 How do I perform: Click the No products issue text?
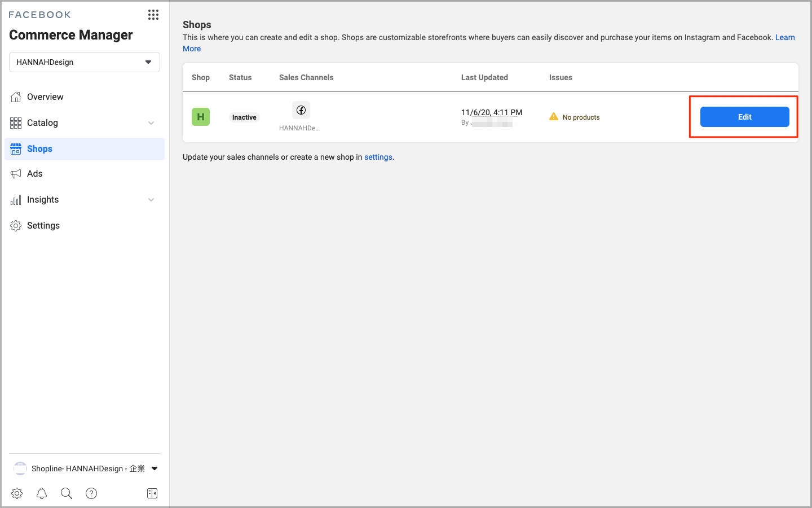coord(581,117)
